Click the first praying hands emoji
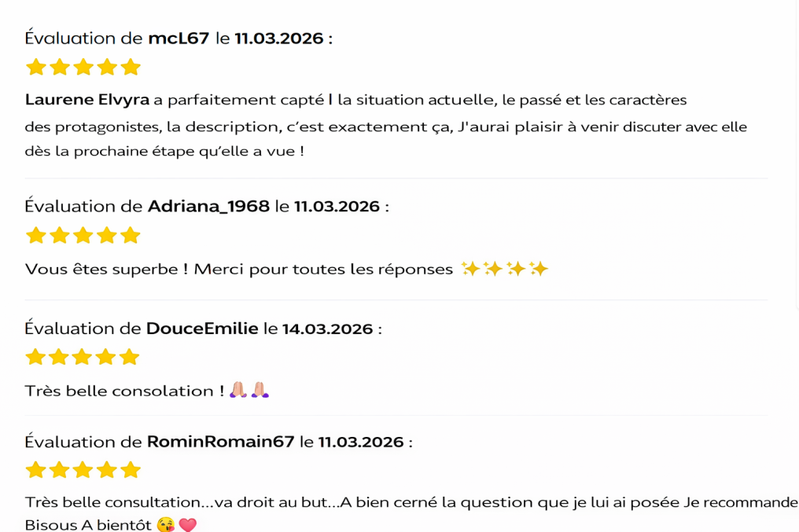799x532 pixels. (x=238, y=391)
